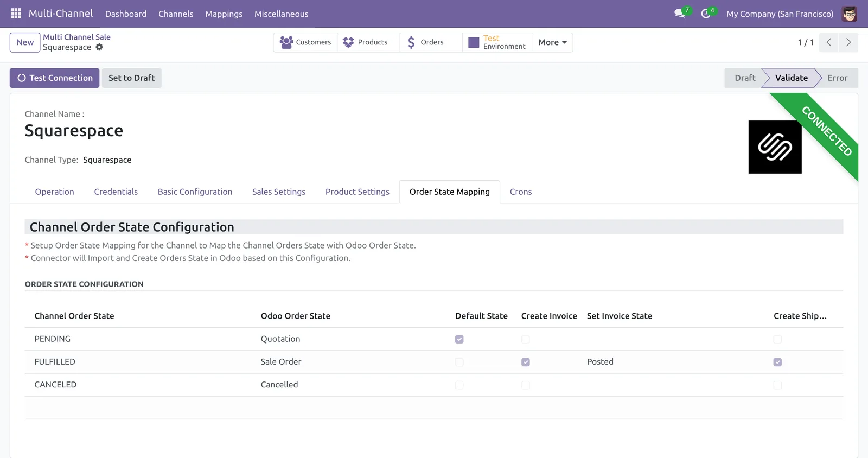Click the Squarespace logo image
The image size is (868, 458).
[x=775, y=147]
